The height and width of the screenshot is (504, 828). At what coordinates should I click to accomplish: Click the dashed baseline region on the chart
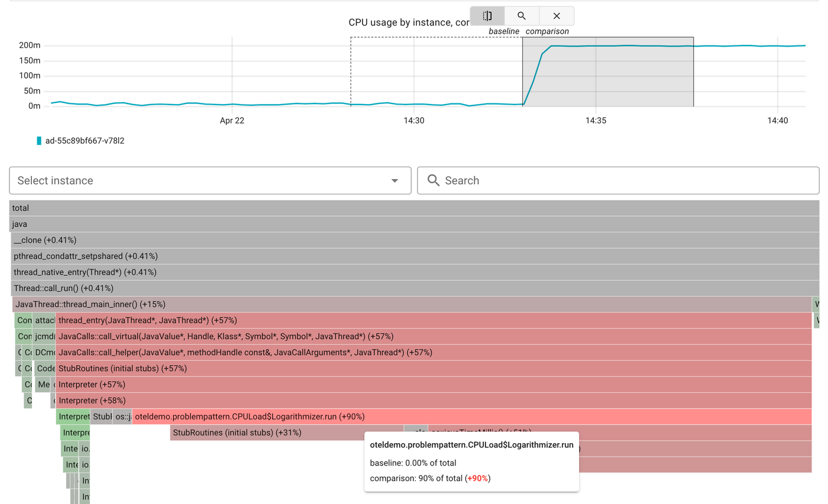[438, 71]
